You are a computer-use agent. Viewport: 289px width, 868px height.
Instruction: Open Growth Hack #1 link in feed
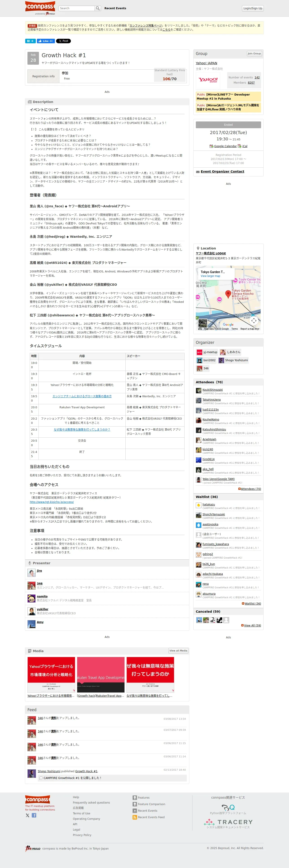pos(86,771)
